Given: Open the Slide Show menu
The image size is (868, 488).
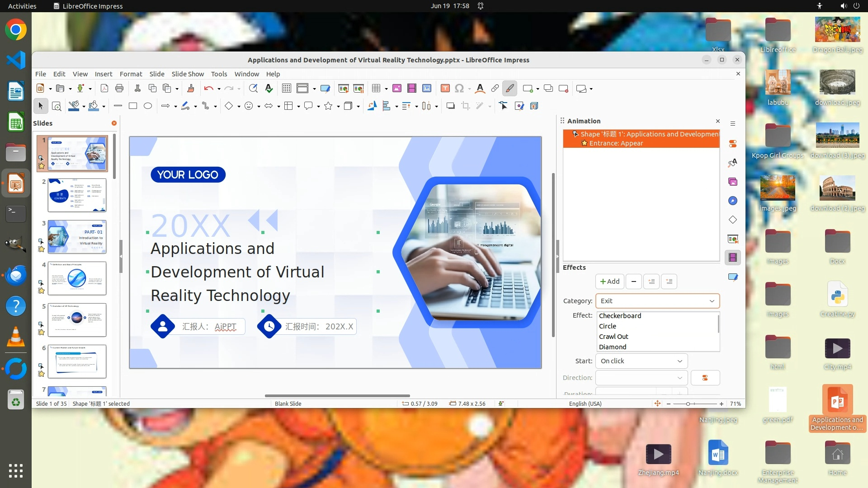Looking at the screenshot, I should [x=188, y=74].
